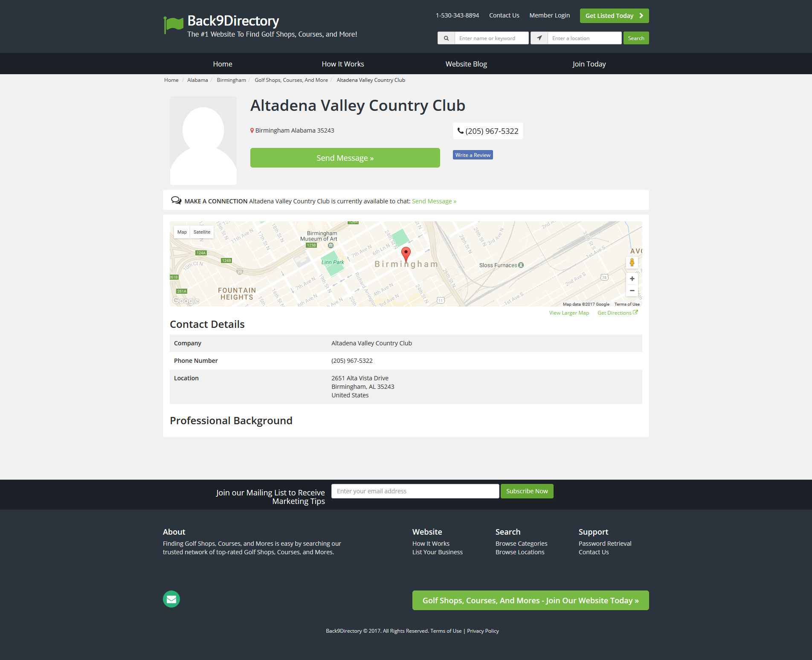Screen dimensions: 812x660
Task: Click the name or keyword search field
Action: coord(492,38)
